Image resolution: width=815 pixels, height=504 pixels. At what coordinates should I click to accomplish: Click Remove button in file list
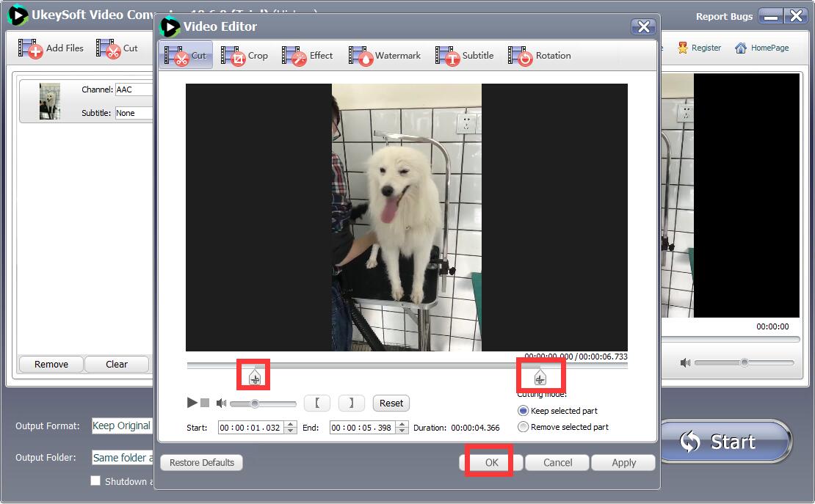[51, 364]
